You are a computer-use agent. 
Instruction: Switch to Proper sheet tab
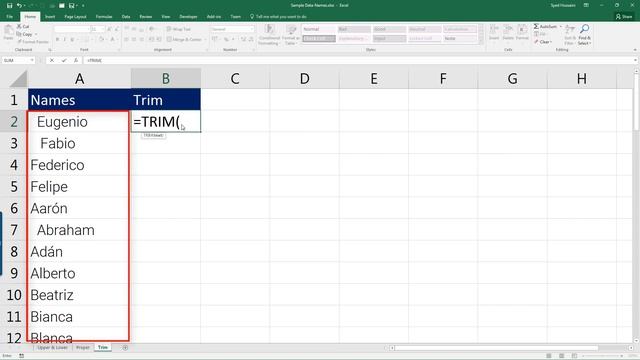83,348
